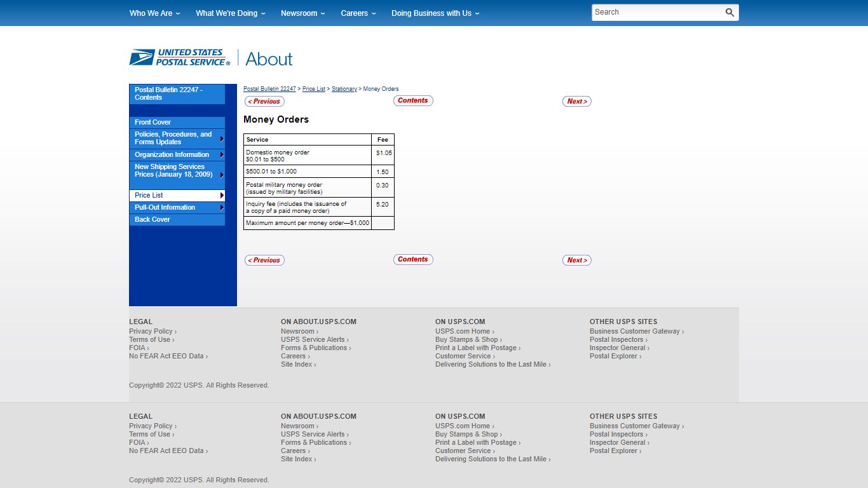The height and width of the screenshot is (488, 868).
Task: Follow the Stationary breadcrumb link
Action: pos(344,89)
